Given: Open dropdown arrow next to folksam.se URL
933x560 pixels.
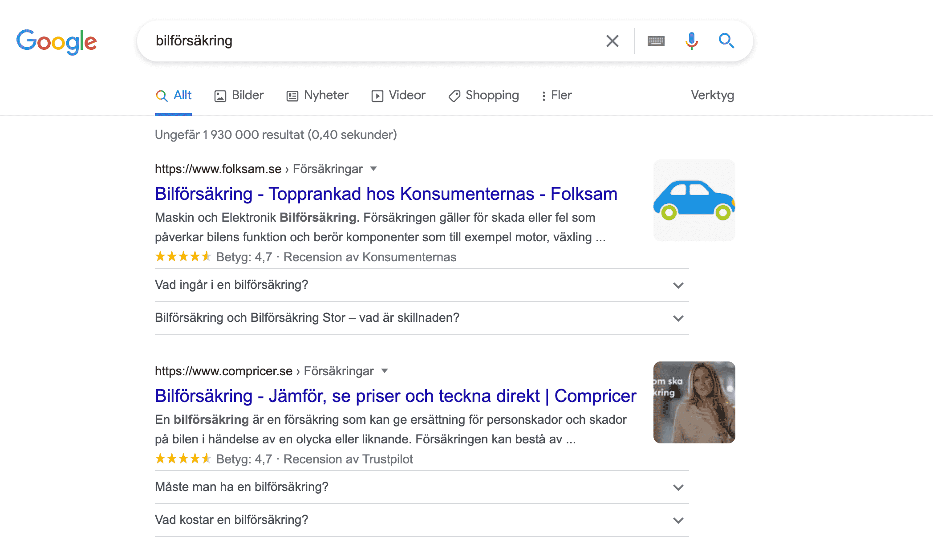Looking at the screenshot, I should point(373,169).
